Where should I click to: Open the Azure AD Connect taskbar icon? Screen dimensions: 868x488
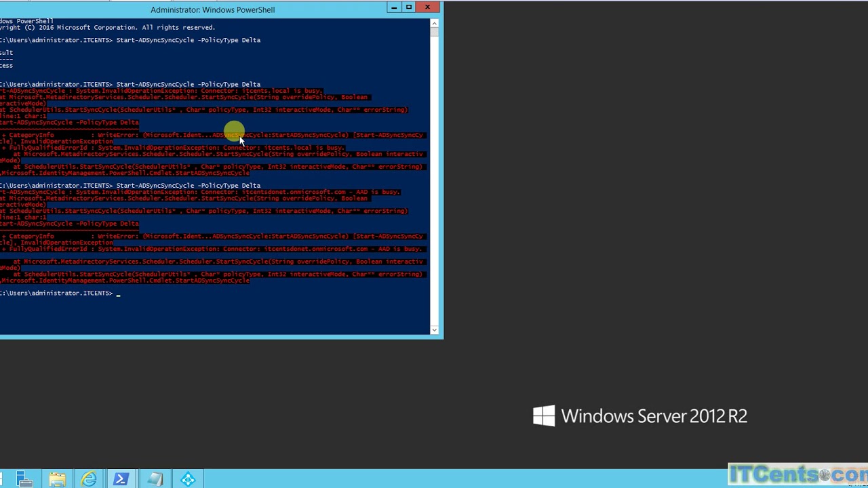[188, 480]
